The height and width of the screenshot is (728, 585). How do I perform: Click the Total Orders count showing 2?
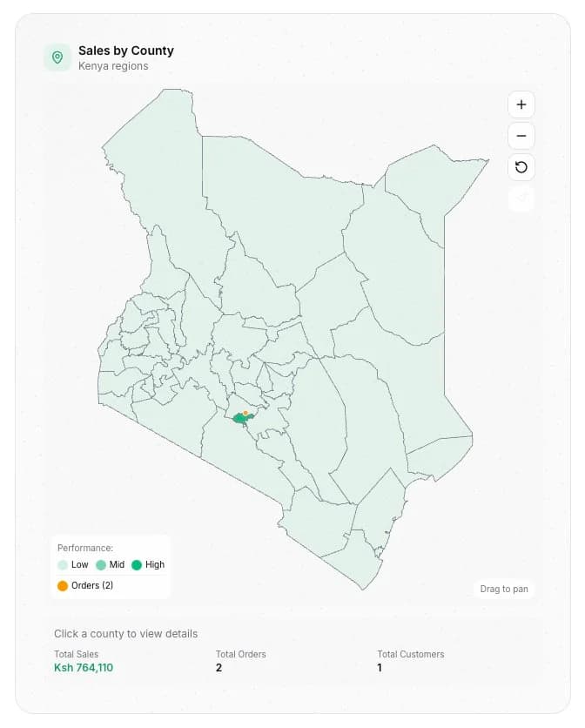219,667
